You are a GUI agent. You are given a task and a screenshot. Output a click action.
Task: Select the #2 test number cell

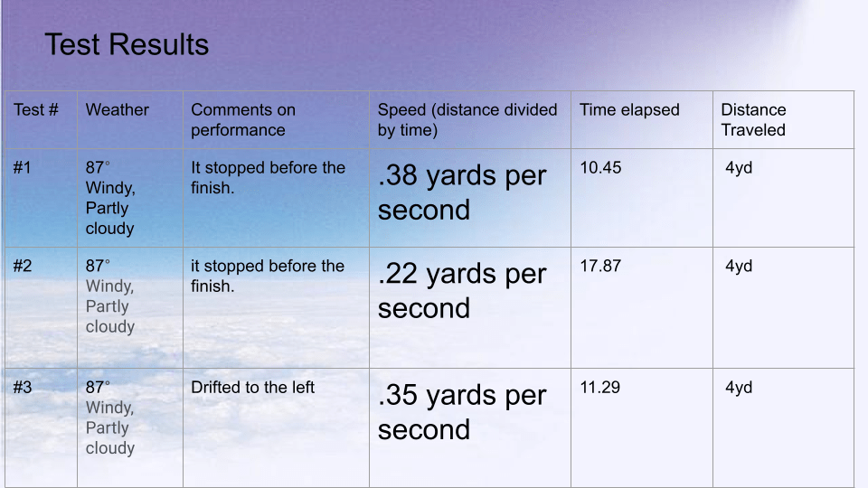coord(41,307)
